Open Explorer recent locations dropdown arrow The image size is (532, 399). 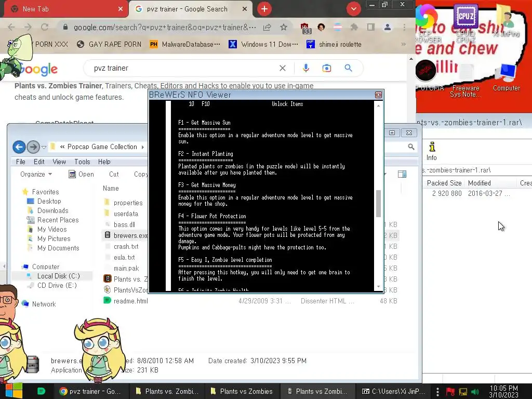pyautogui.click(x=44, y=147)
